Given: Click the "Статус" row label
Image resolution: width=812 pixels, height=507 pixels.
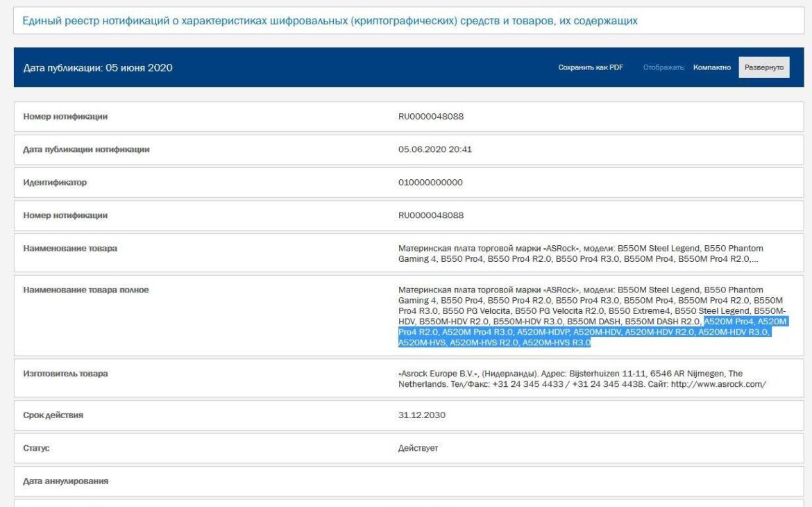Looking at the screenshot, I should tap(37, 448).
